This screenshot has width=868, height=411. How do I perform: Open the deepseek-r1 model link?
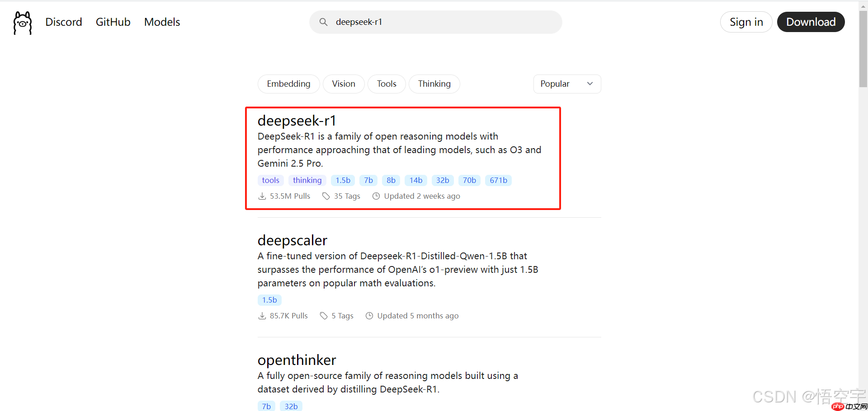(297, 121)
